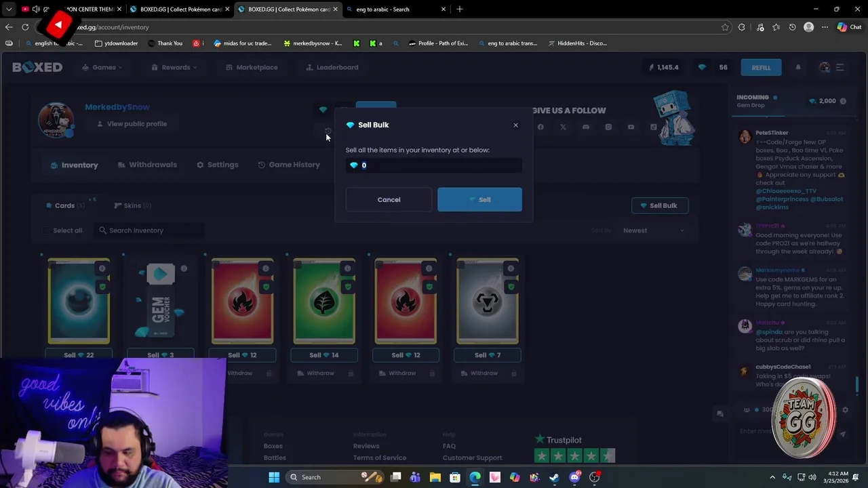This screenshot has height=488, width=868.
Task: Show hidden system tray icons
Action: tap(772, 477)
